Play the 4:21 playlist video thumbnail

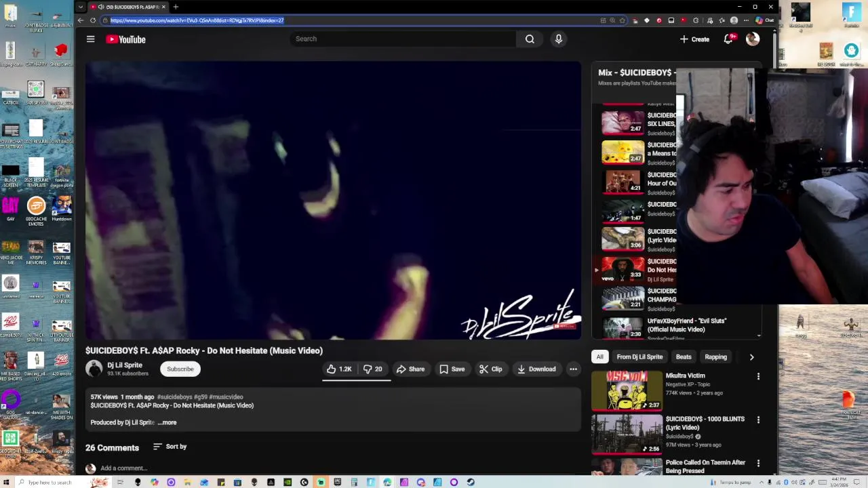click(x=623, y=181)
